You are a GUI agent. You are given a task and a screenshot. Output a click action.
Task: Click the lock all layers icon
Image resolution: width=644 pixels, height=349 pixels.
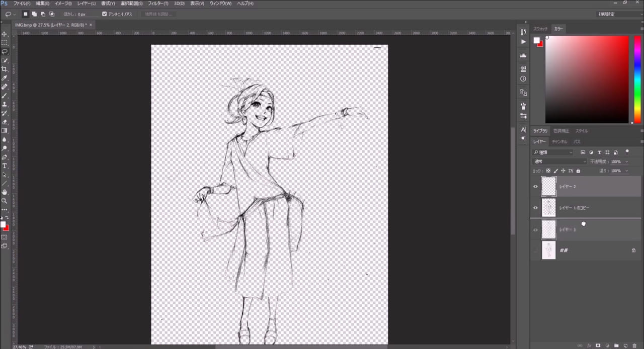point(578,171)
